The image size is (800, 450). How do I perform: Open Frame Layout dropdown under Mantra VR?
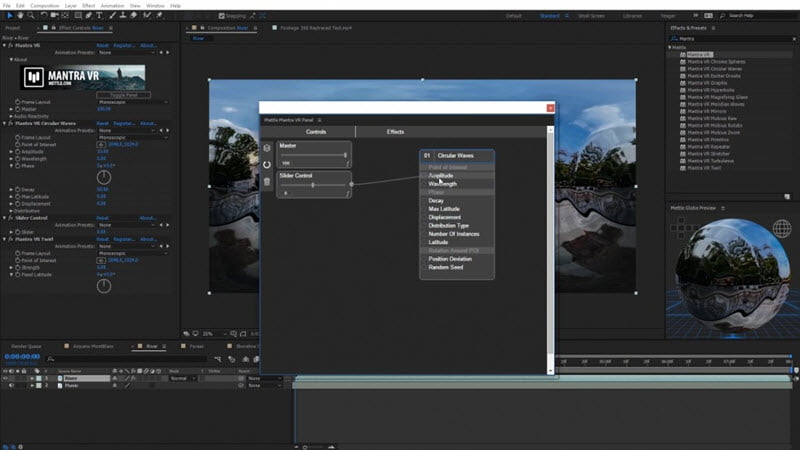tap(133, 102)
